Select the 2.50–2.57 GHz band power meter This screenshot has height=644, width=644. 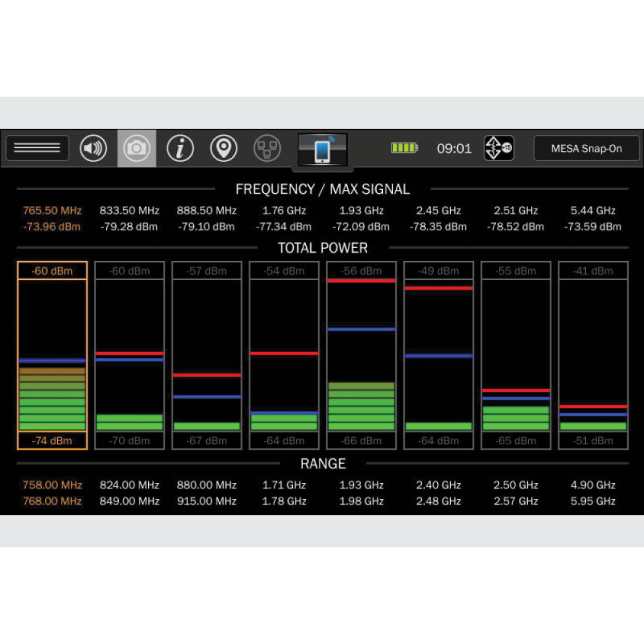click(516, 355)
